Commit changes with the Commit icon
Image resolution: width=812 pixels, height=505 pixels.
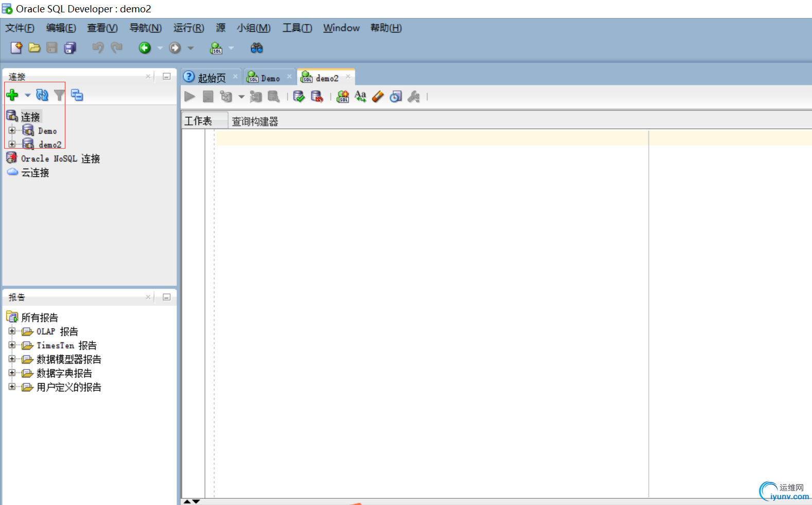pyautogui.click(x=299, y=96)
